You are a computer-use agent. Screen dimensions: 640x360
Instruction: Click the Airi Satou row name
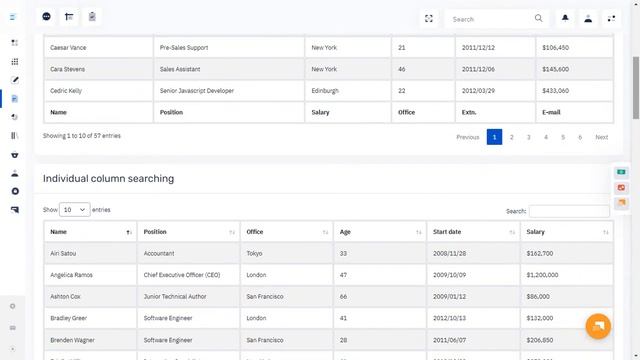(x=90, y=253)
